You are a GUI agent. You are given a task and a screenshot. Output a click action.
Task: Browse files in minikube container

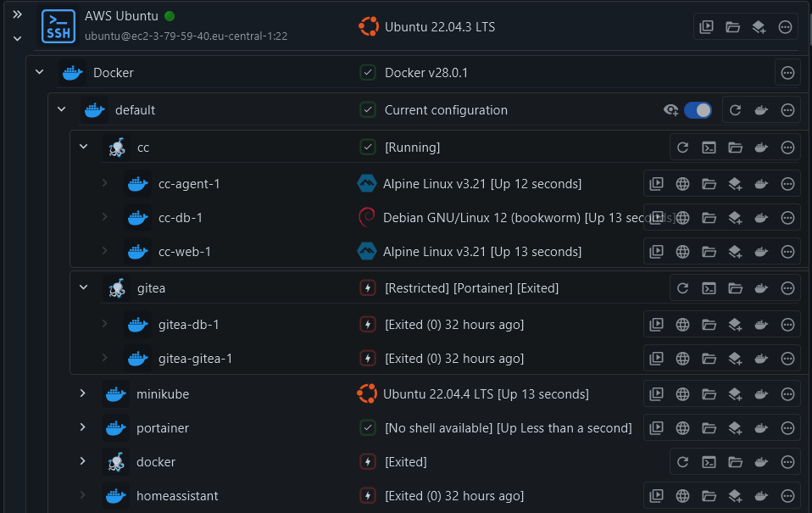pos(709,394)
